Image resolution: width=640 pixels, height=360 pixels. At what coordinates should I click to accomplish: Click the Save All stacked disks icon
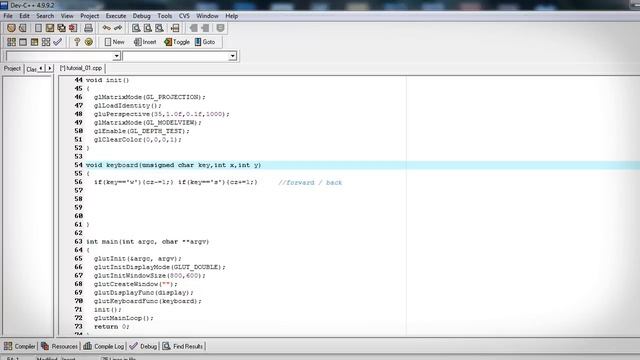pos(61,28)
